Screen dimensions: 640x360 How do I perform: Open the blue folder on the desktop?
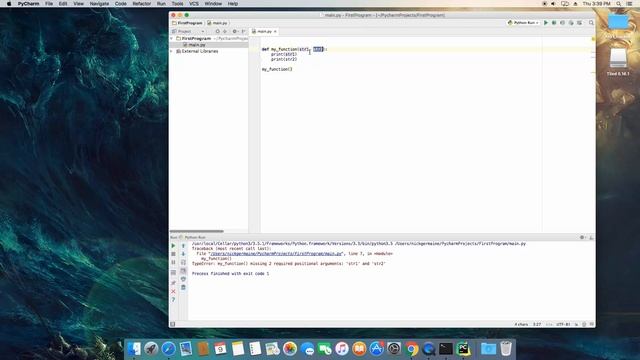(618, 22)
